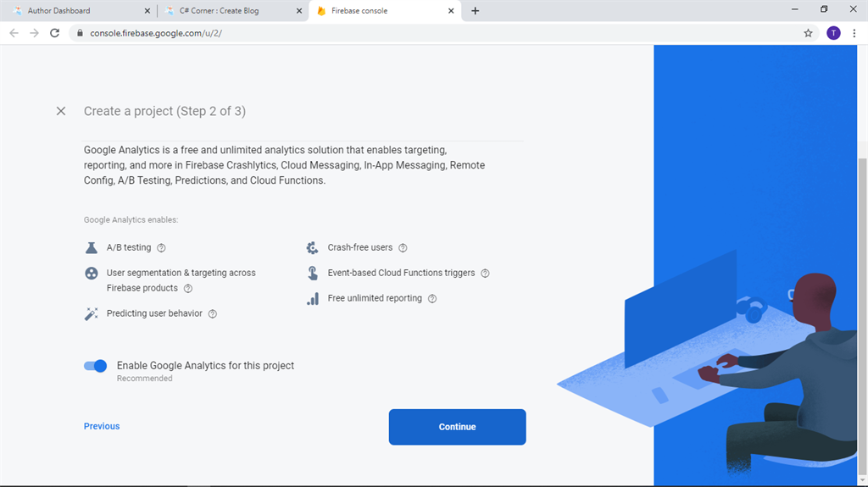Open help for Crash-free users
The image size is (868, 487).
click(403, 248)
